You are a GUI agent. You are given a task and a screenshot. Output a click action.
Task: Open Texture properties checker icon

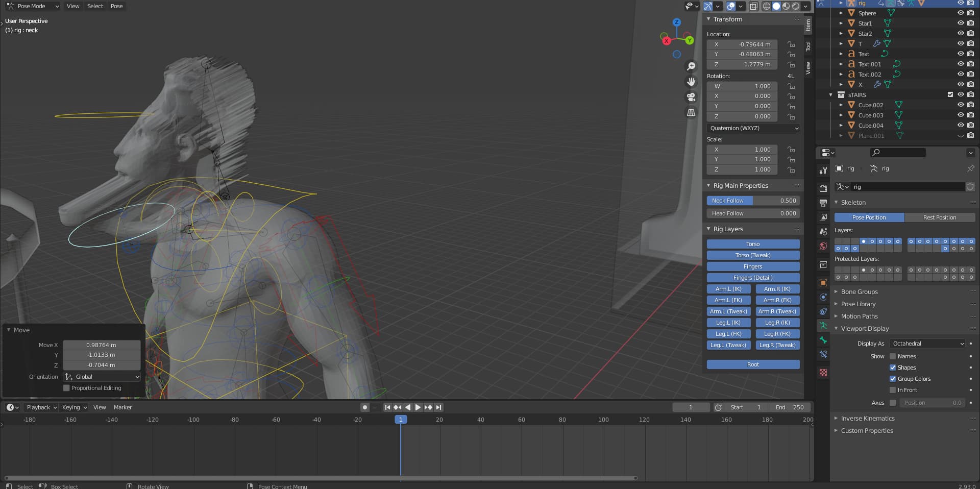pyautogui.click(x=823, y=373)
